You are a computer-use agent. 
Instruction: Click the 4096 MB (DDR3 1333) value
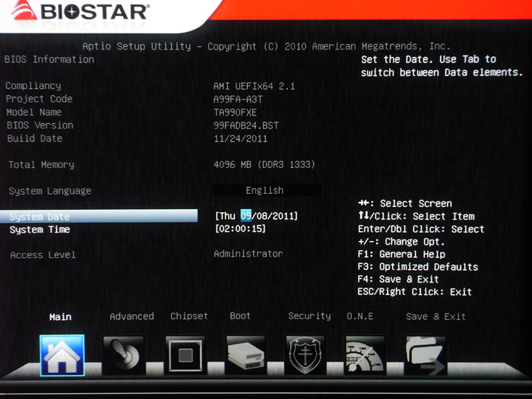tap(264, 165)
